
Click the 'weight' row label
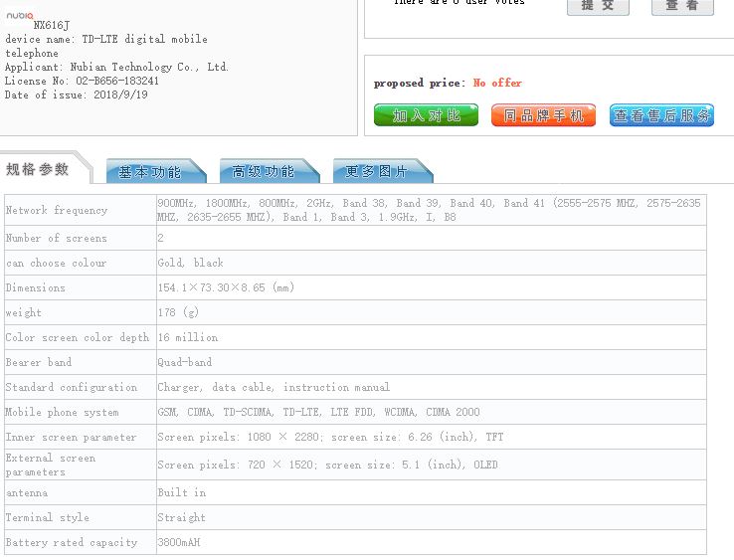pos(24,312)
